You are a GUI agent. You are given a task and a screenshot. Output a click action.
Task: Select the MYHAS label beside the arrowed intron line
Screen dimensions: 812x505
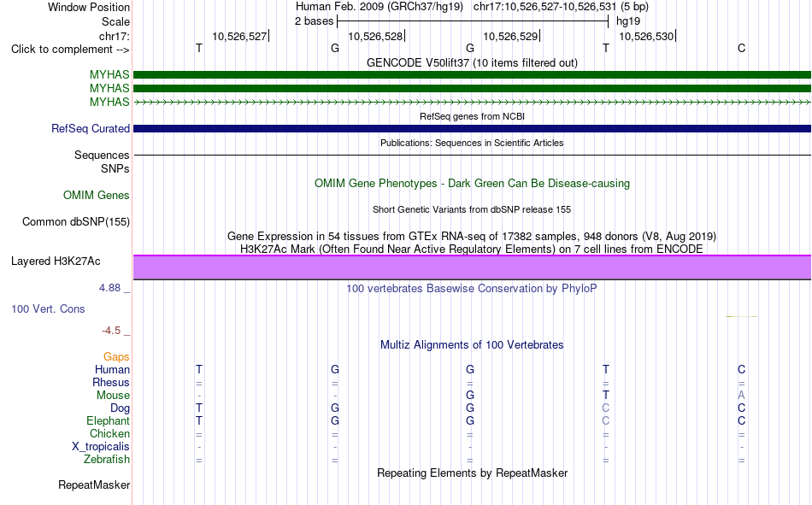[x=109, y=102]
